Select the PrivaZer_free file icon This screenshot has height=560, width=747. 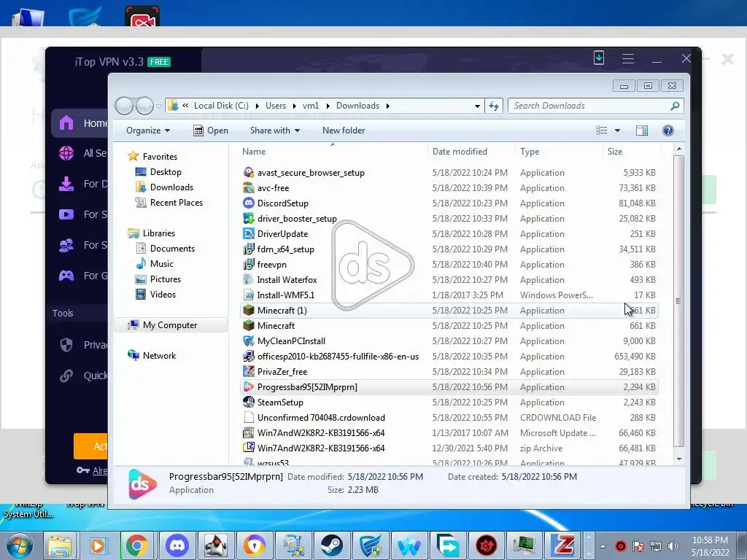tap(248, 371)
